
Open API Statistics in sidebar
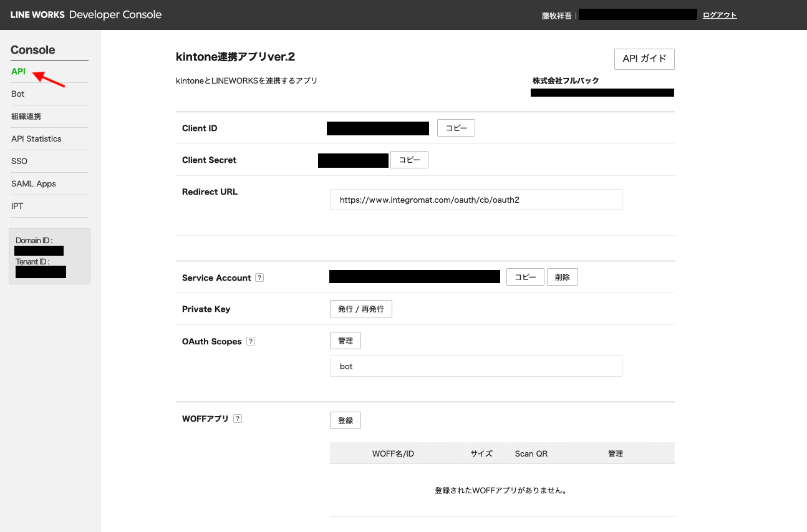point(36,139)
